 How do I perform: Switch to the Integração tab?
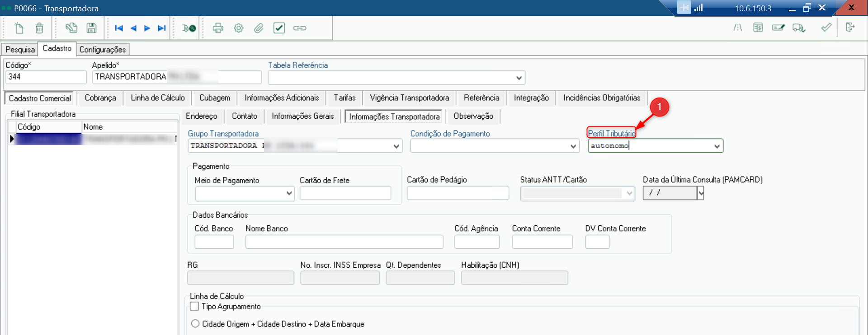click(x=531, y=98)
